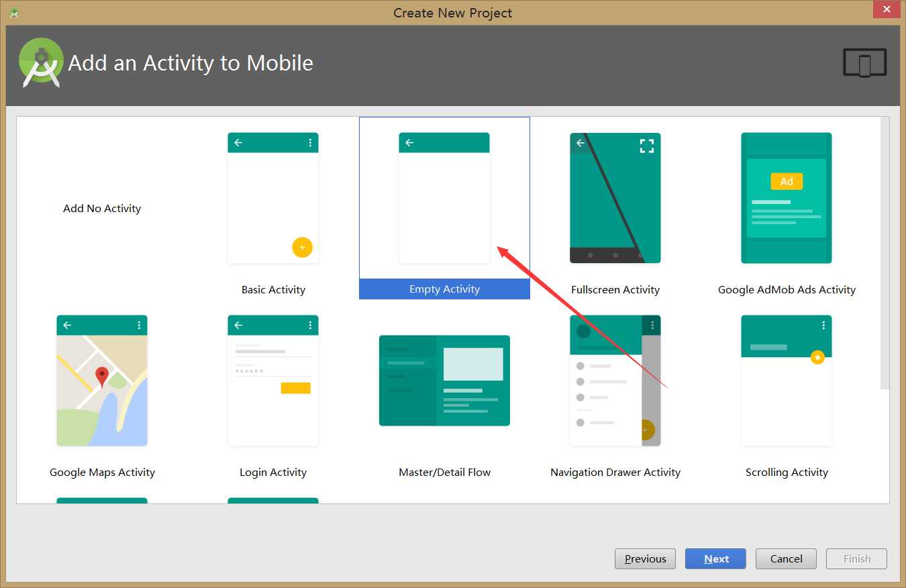Select the Empty Activity template thumbnail

pos(444,198)
